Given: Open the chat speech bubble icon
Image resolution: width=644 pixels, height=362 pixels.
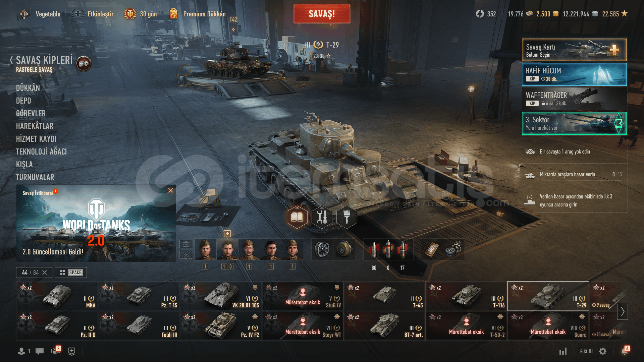Looking at the screenshot, I should pyautogui.click(x=40, y=351).
